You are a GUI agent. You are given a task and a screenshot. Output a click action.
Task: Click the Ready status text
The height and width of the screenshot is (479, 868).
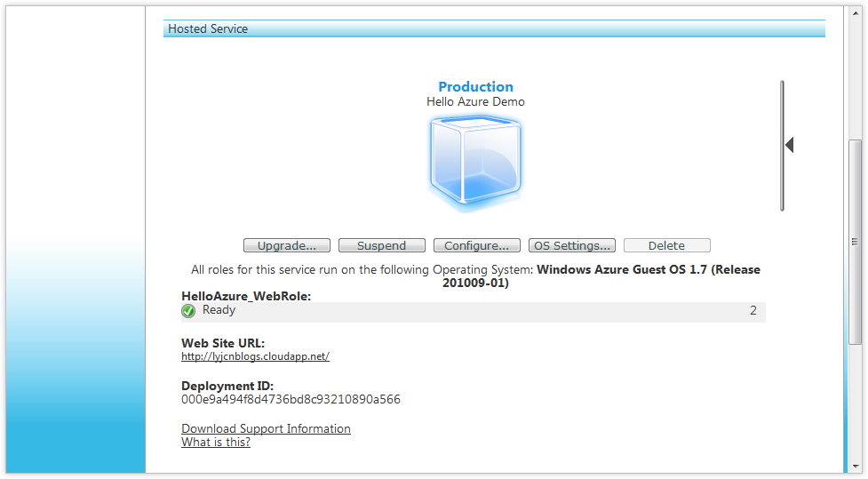pos(219,310)
